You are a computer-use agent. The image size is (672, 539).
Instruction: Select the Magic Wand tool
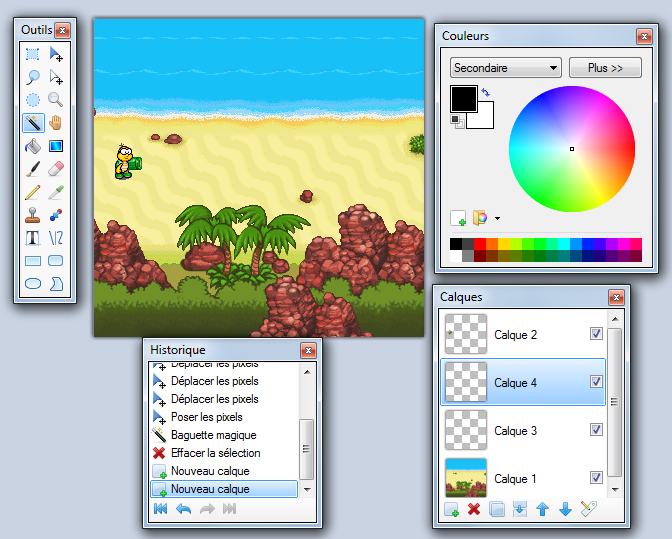point(33,123)
